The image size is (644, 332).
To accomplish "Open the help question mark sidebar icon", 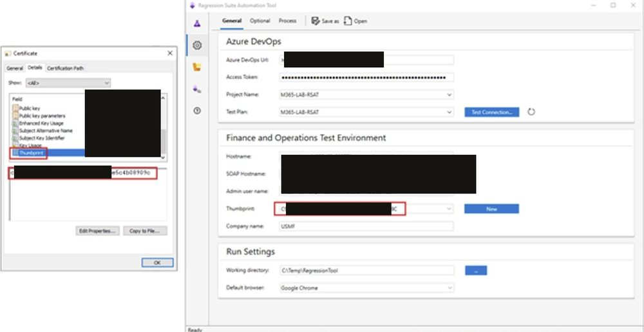I will [197, 111].
